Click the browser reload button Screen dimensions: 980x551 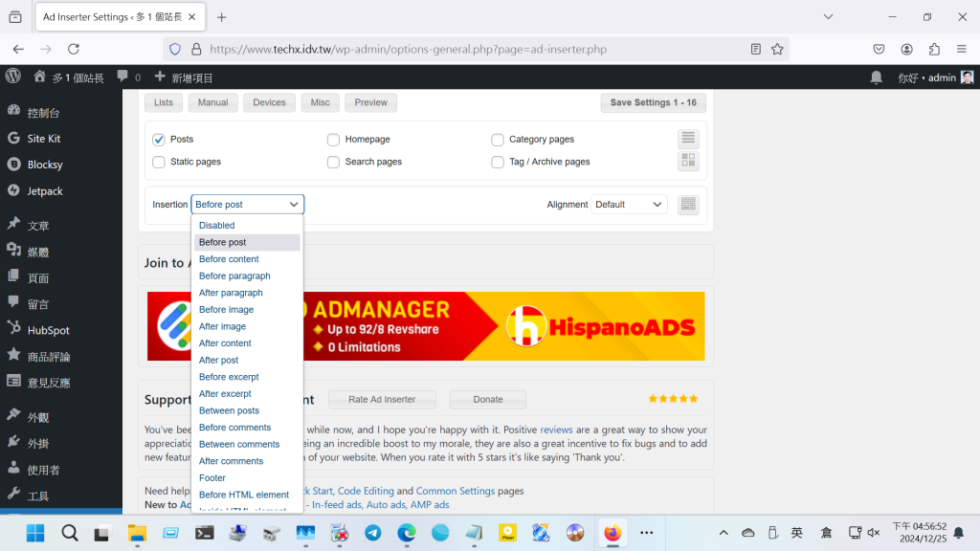click(x=74, y=49)
